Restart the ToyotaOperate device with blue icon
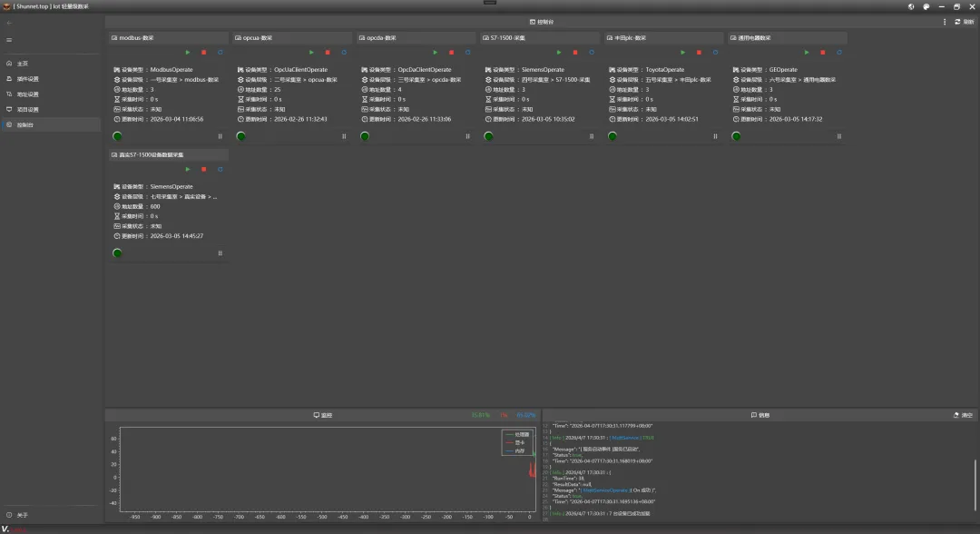This screenshot has width=980, height=534. pyautogui.click(x=715, y=53)
